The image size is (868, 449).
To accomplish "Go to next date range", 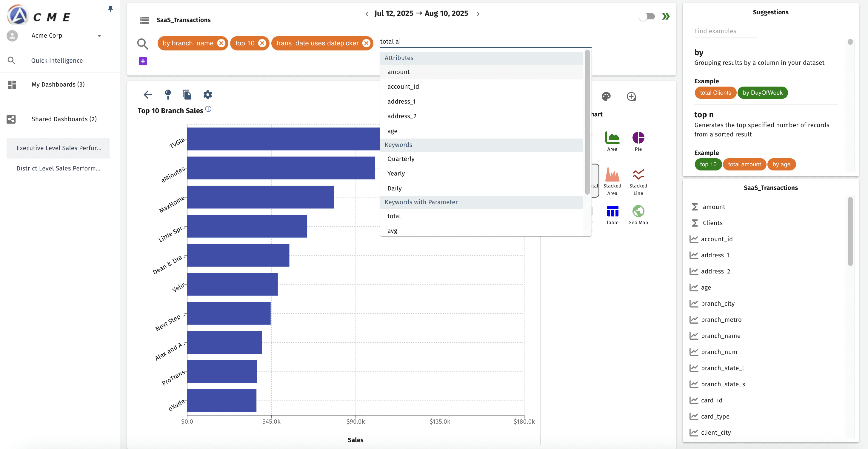I will (478, 14).
